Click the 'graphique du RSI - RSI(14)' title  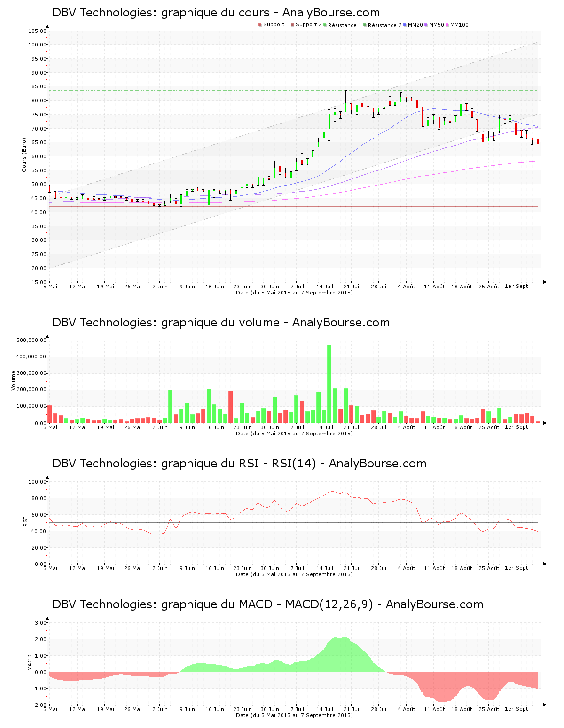coord(239,464)
